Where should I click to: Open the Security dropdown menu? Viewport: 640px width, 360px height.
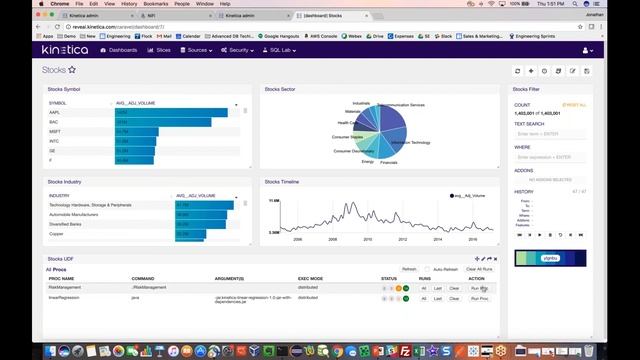238,50
